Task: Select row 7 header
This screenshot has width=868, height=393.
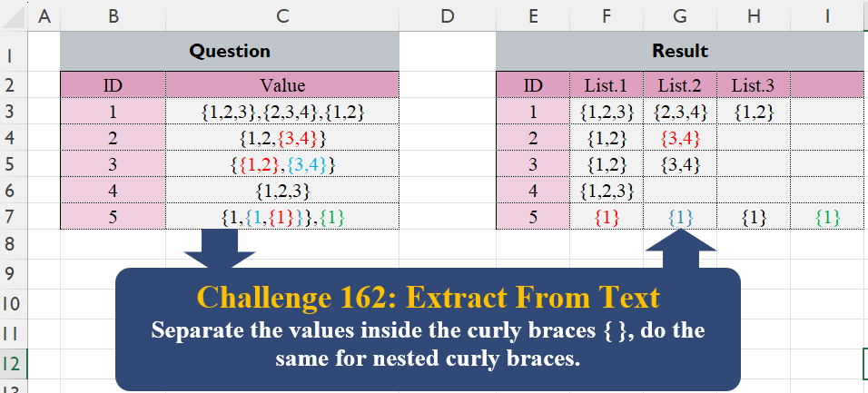Action: pos(14,217)
